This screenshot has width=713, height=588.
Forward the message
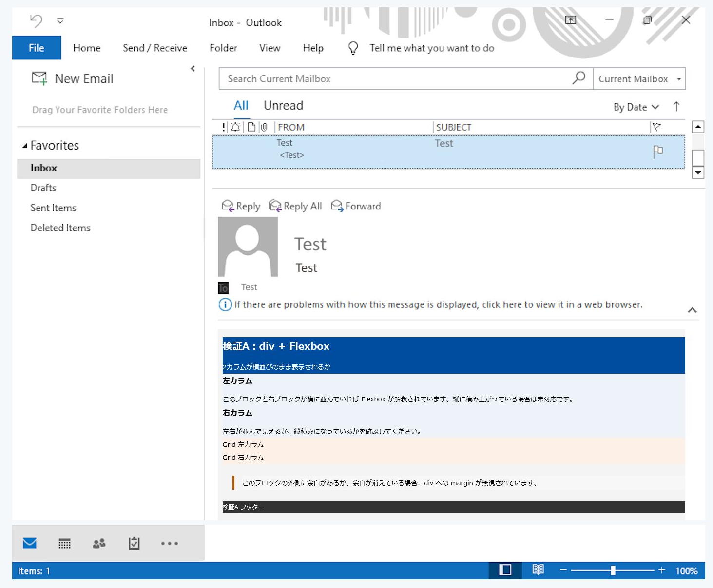[x=356, y=206]
